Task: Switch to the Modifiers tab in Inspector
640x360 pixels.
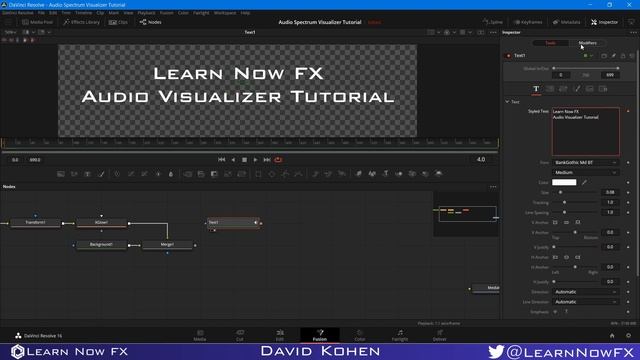Action: [588, 43]
